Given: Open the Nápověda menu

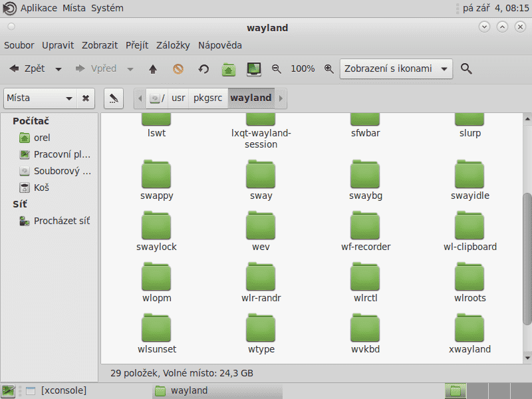Looking at the screenshot, I should pos(220,45).
